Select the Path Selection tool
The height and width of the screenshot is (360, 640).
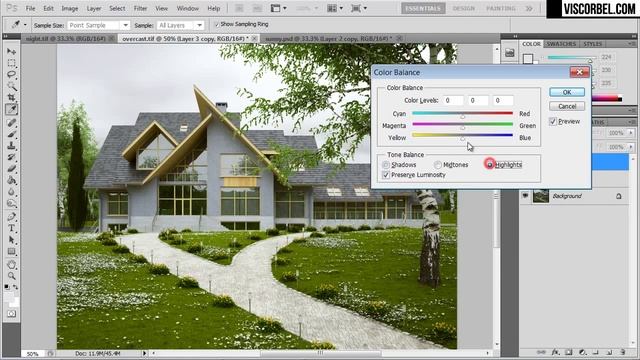(x=11, y=240)
